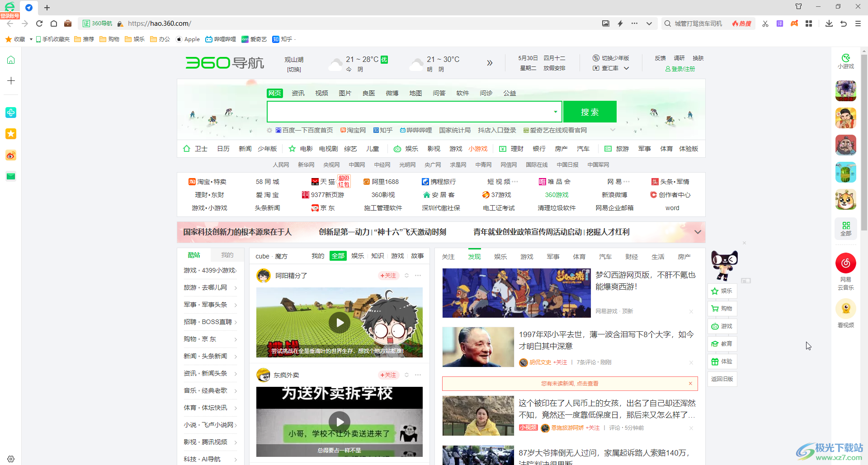Open sidebar settings gear icon
This screenshot has width=868, height=465.
coord(11,459)
